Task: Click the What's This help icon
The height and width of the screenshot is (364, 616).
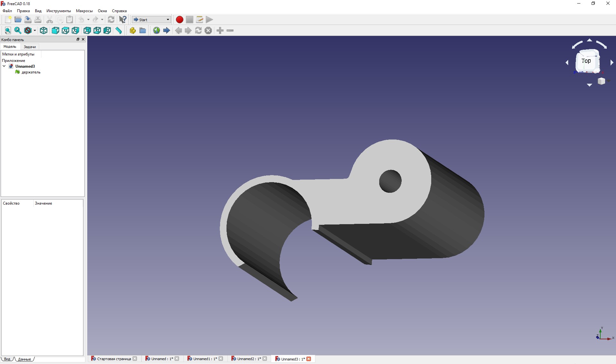Action: (123, 20)
